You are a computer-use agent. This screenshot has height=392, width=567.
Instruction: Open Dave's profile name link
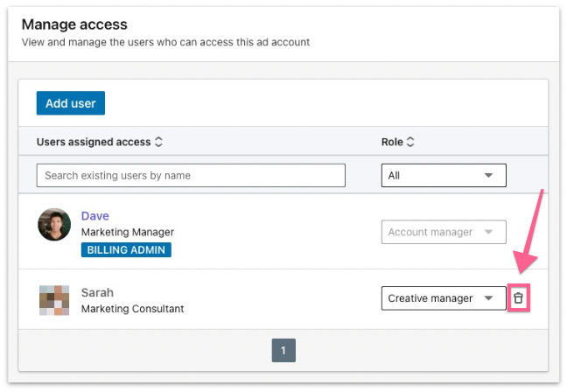tap(95, 216)
